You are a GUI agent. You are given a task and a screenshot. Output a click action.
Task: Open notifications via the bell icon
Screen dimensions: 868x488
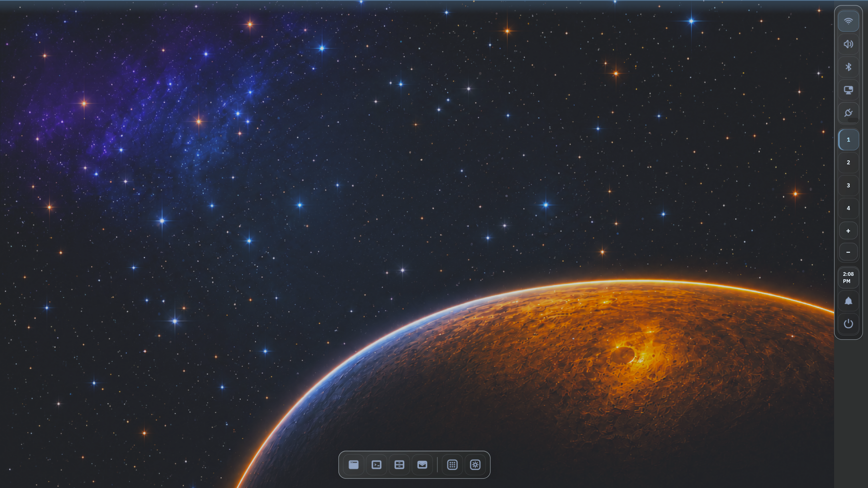click(x=848, y=301)
